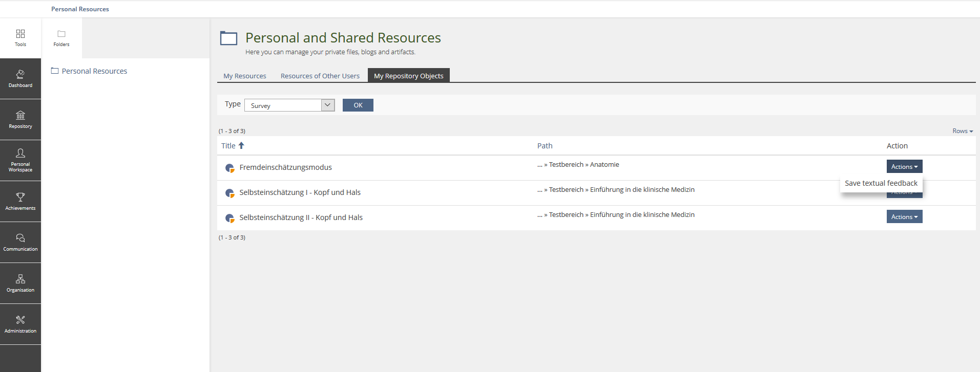Switch to Resources of Other Users tab

pos(320,76)
